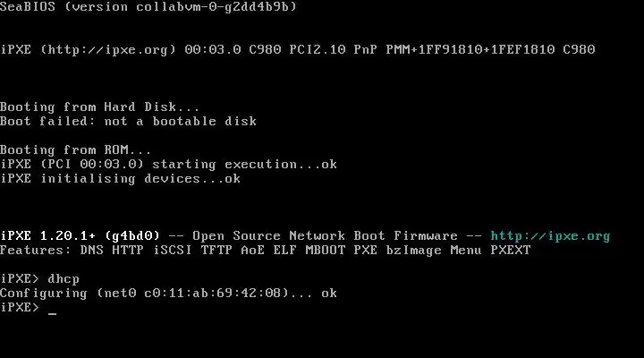
Task: Click the 'Boot failed: not a bootable disk' message
Action: tap(128, 122)
